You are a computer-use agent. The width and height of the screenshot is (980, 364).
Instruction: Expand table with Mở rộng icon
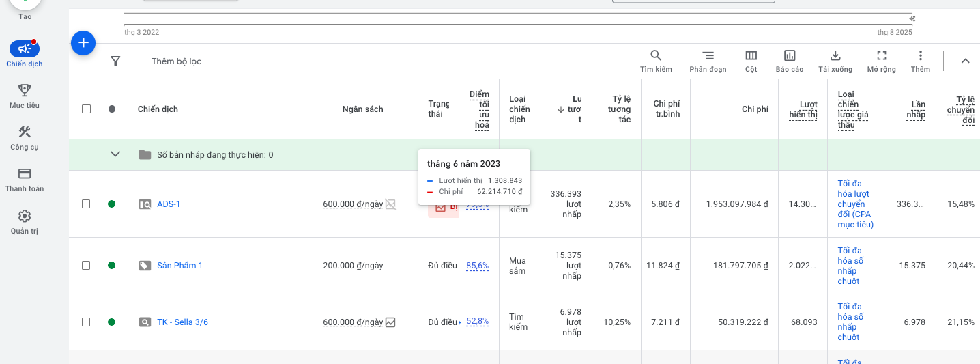pos(882,56)
